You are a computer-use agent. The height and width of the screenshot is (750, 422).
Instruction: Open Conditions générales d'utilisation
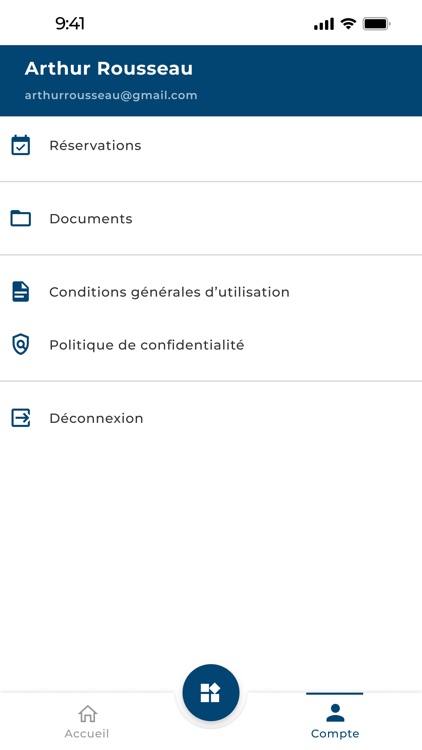coord(211,292)
